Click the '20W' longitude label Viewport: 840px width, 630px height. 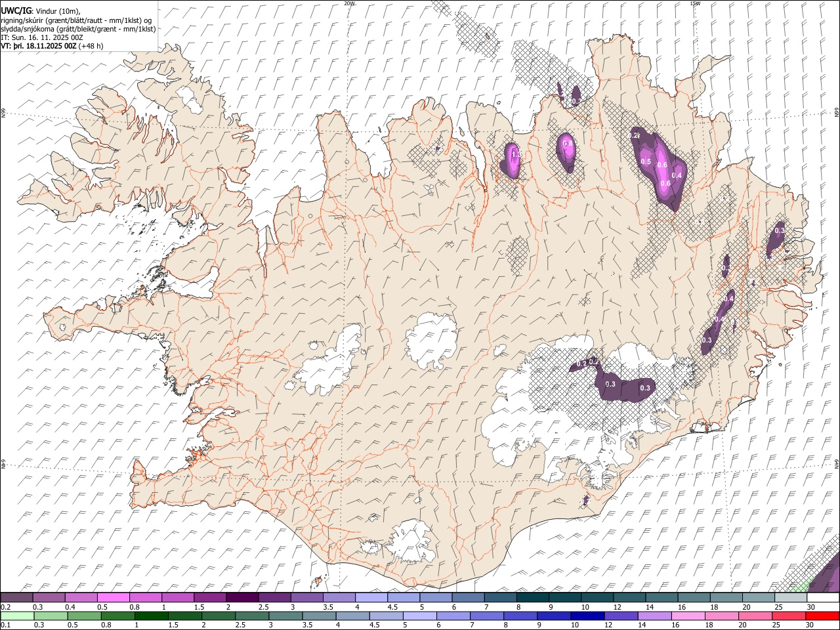(x=348, y=3)
